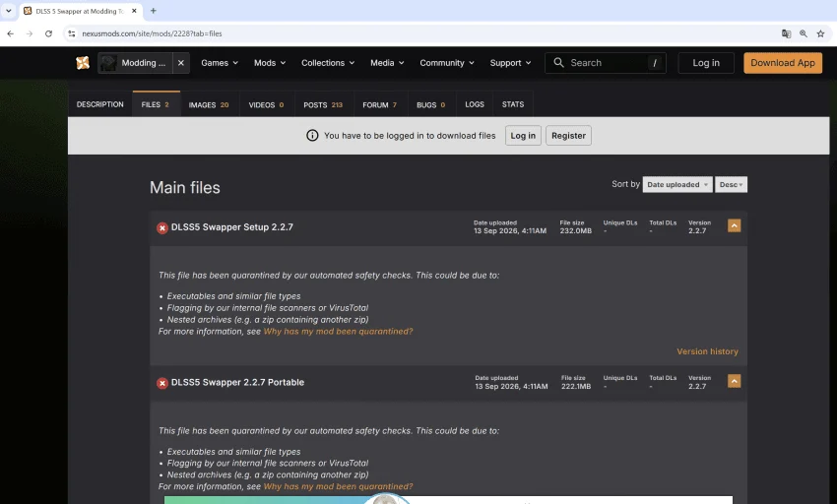Click the 222.1MB file size value
Viewport: 837px width, 504px height.
point(576,387)
